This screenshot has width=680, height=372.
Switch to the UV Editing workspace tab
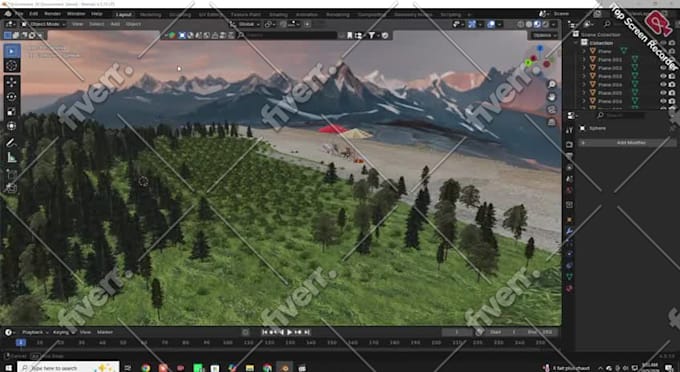coord(210,14)
